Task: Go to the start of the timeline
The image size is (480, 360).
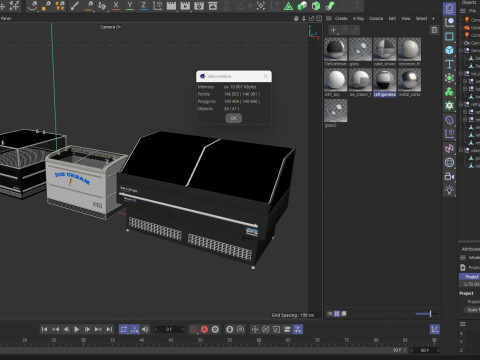Action: [44, 329]
